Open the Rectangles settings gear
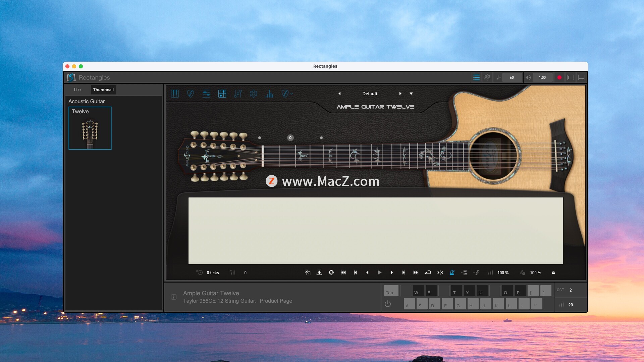Screen dimensions: 644x362 tap(487, 77)
